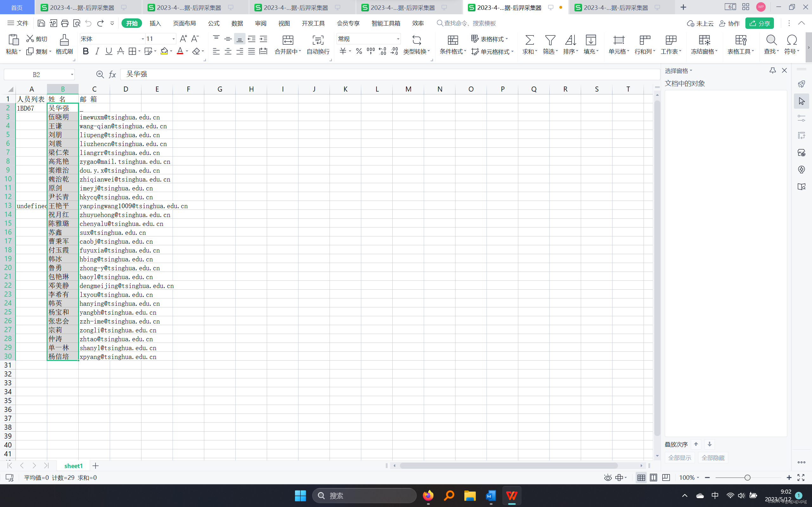Image resolution: width=812 pixels, height=507 pixels.
Task: Switch to the 数据 (Data) ribbon tab
Action: click(x=237, y=23)
